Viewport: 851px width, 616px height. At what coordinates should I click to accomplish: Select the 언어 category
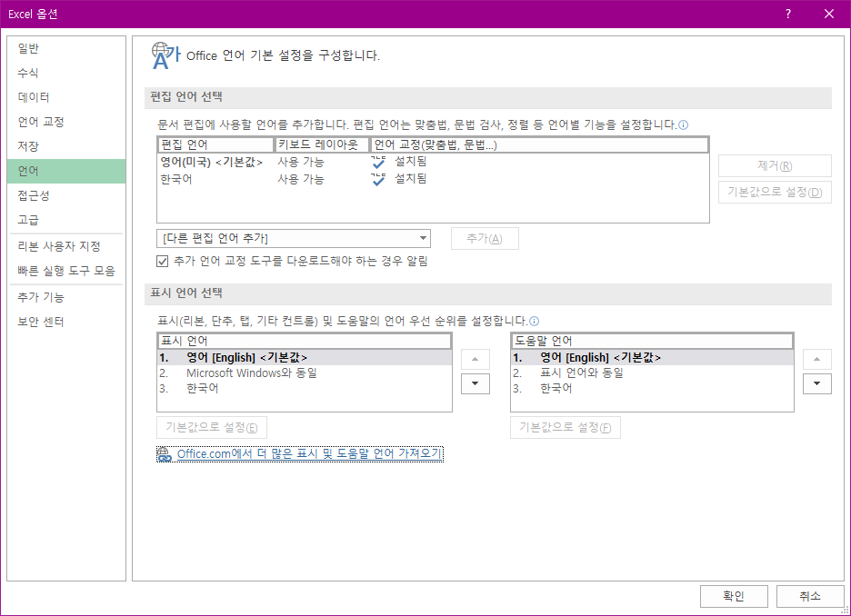[66, 171]
